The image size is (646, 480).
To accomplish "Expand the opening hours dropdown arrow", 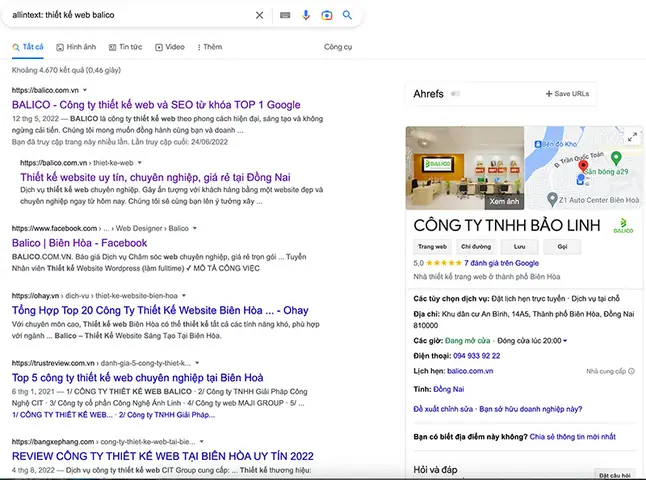I will (x=565, y=341).
